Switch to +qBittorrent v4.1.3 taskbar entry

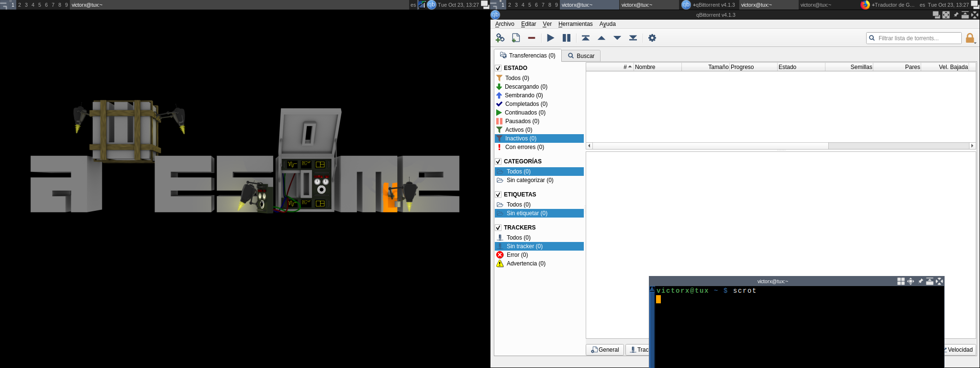[x=709, y=5]
